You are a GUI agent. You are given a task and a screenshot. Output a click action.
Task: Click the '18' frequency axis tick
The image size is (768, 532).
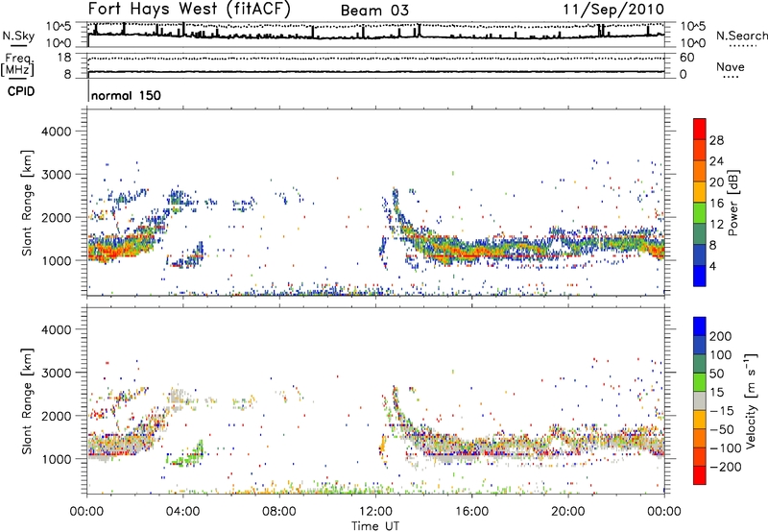pos(64,58)
